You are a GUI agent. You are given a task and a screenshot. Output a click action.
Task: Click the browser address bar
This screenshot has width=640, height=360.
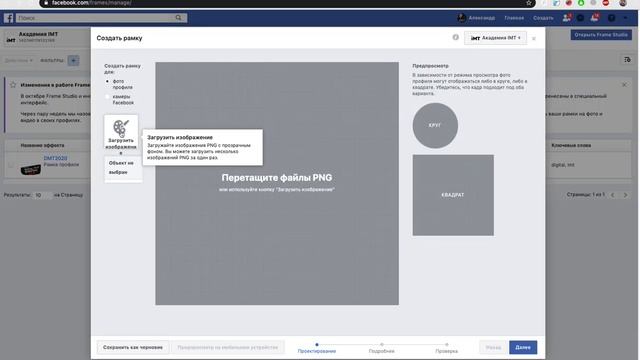pyautogui.click(x=286, y=3)
